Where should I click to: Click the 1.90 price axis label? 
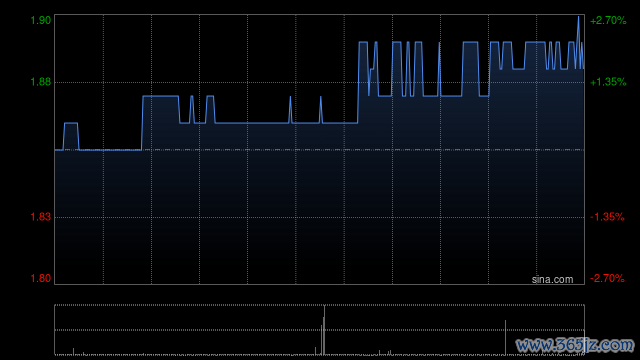coord(41,20)
